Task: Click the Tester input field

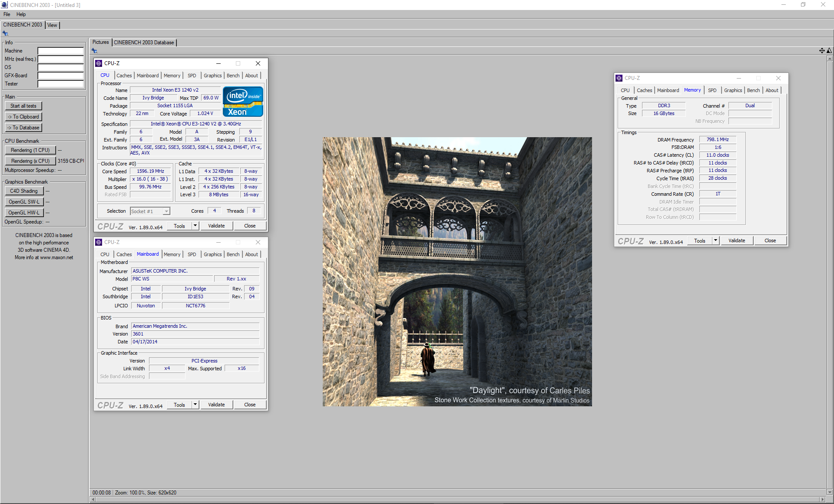Action: 60,84
